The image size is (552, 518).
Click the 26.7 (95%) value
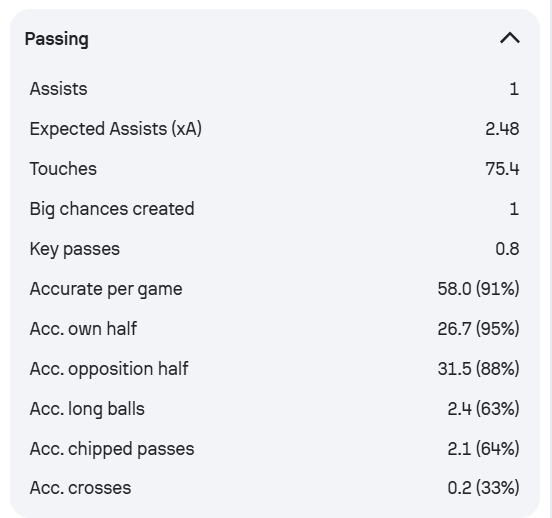coord(478,329)
